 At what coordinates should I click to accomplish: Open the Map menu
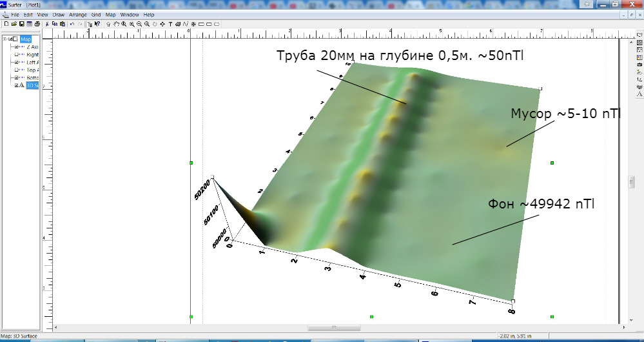pyautogui.click(x=110, y=15)
